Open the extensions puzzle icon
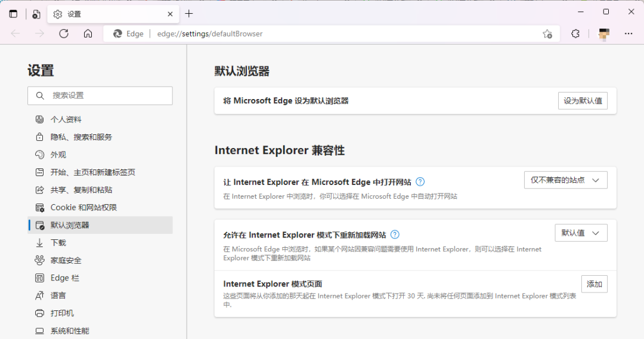The height and width of the screenshot is (339, 644). [x=575, y=33]
